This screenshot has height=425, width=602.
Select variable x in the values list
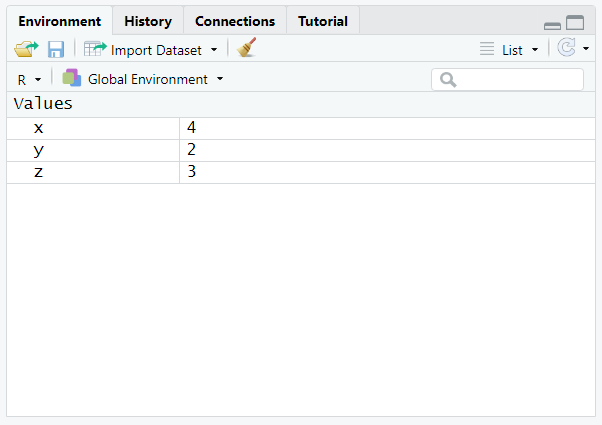pyautogui.click(x=39, y=128)
